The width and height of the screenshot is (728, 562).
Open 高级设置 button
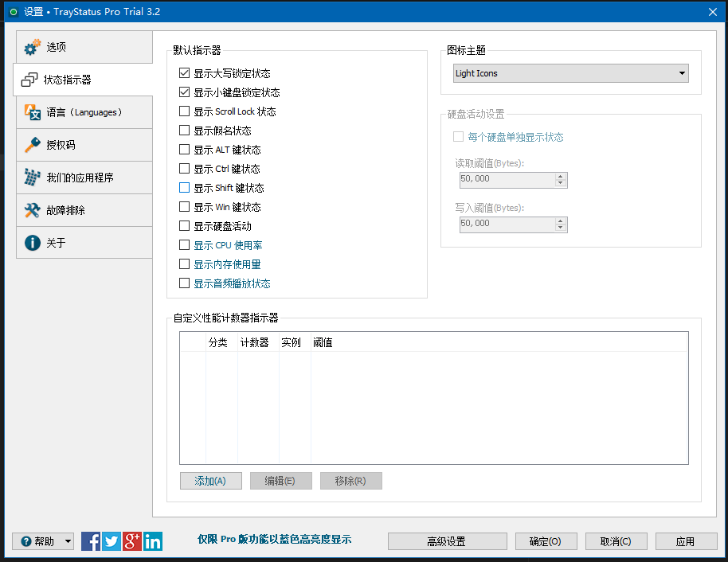point(447,541)
